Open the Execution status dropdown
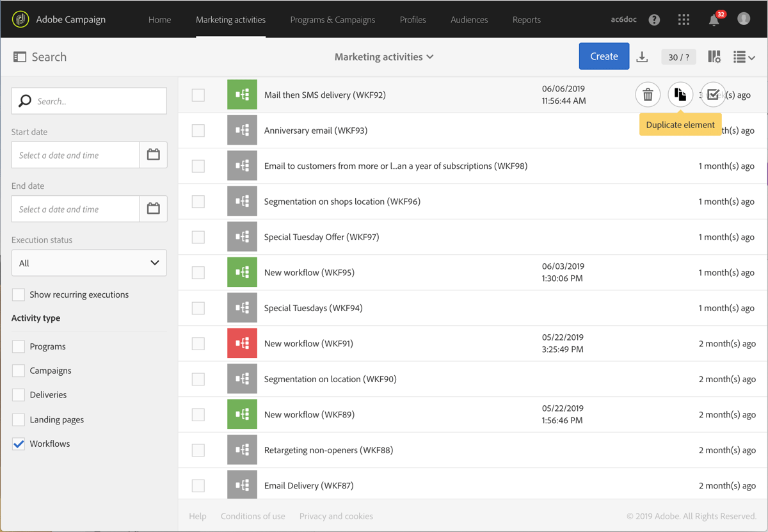This screenshot has height=532, width=768. pos(88,262)
